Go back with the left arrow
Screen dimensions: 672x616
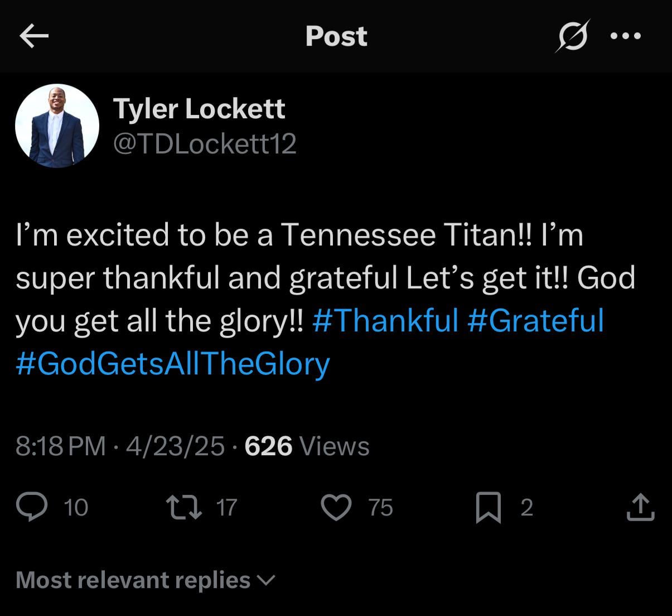34,37
